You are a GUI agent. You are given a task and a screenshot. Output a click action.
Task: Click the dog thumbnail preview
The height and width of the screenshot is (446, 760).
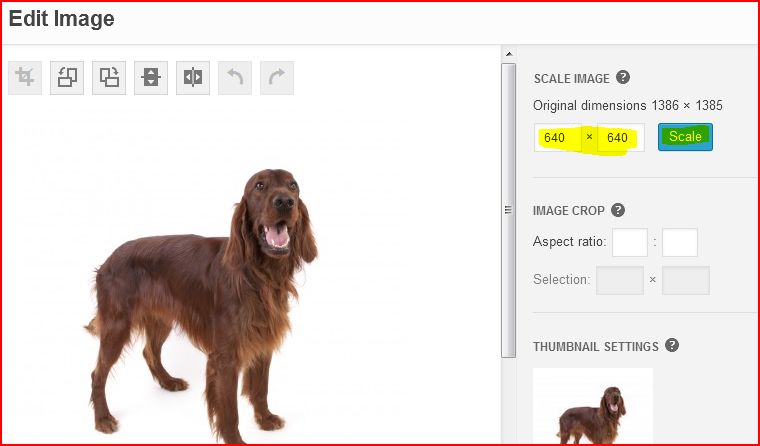593,405
